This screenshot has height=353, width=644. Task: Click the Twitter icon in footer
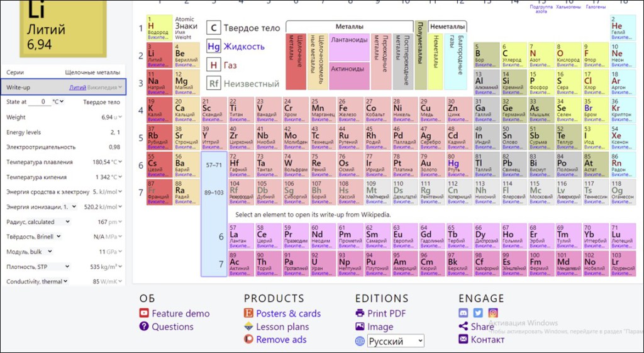(x=478, y=313)
